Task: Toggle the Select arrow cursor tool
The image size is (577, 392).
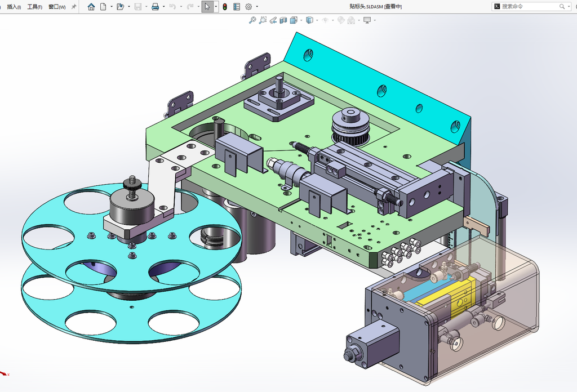Action: [x=207, y=7]
